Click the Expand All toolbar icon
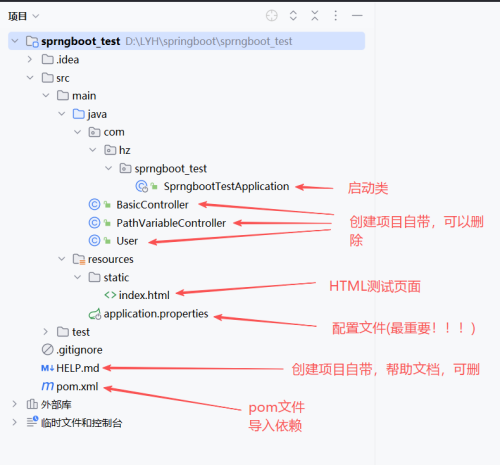The image size is (500, 465). 293,15
